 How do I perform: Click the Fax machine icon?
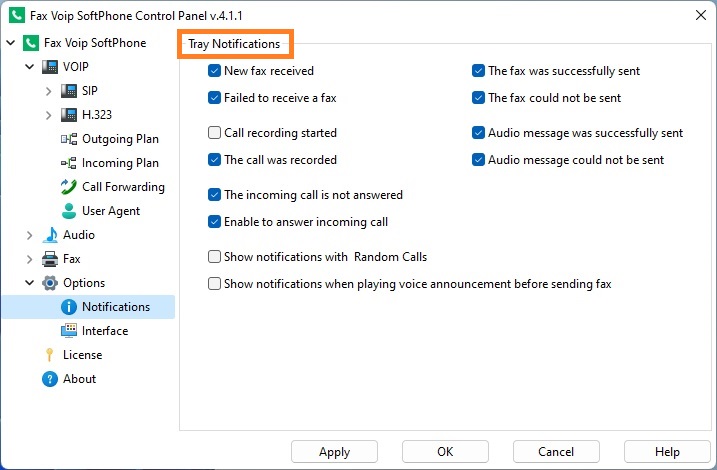click(50, 259)
